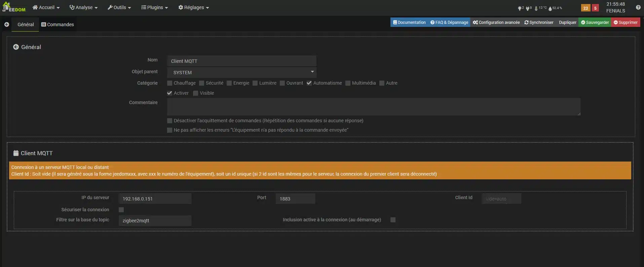Enable Inclusion active à la connexion checkbox
This screenshot has height=267, width=644.
coord(393,220)
